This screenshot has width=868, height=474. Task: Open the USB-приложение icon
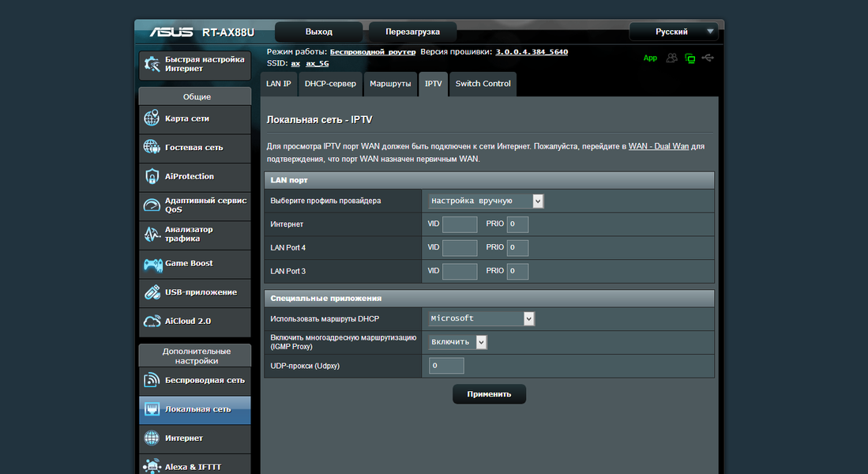[152, 292]
